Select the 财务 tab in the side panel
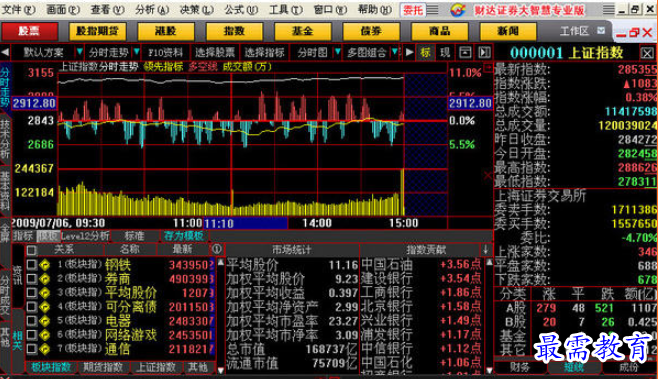Screen dimensions: 658x379 (520, 367)
